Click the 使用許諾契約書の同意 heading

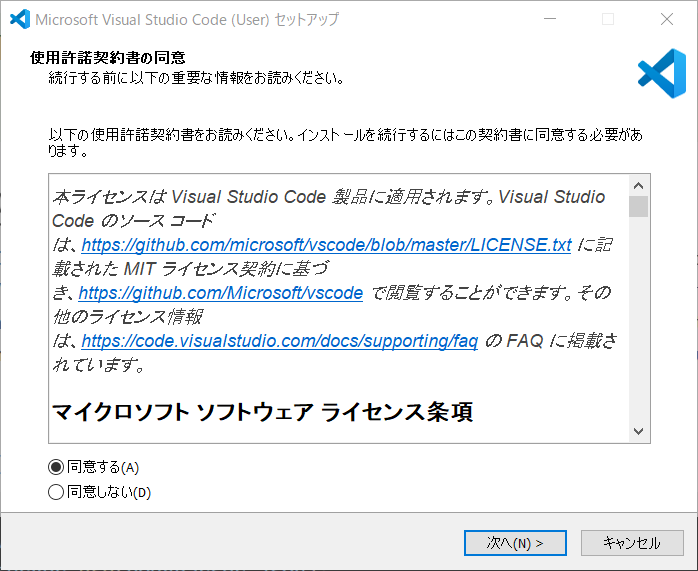pos(108,58)
